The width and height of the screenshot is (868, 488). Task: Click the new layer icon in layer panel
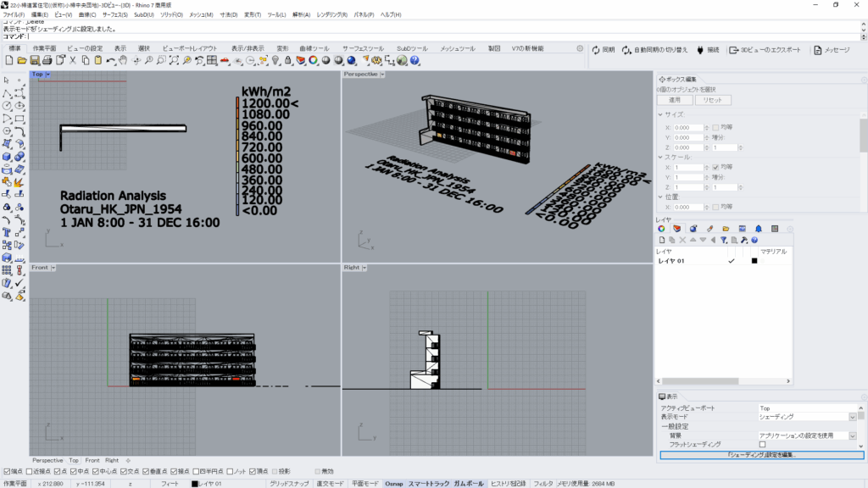[x=662, y=240]
